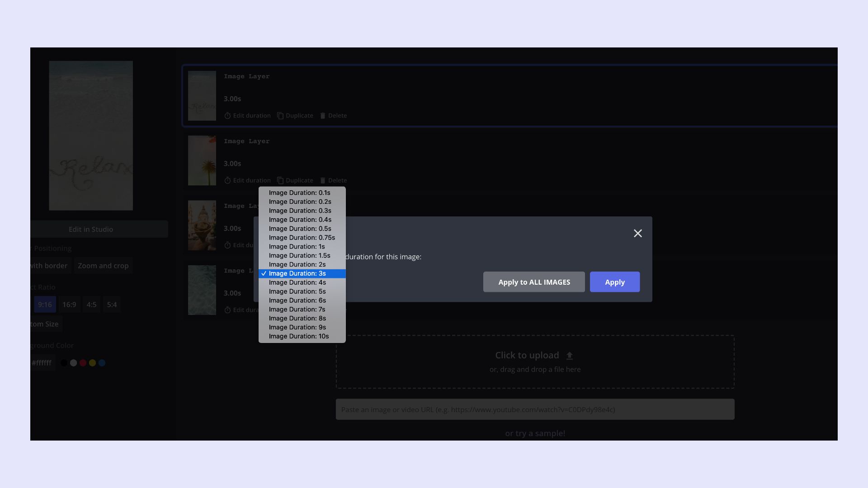This screenshot has height=488, width=868.
Task: Click the paste image URL field
Action: [x=535, y=409]
